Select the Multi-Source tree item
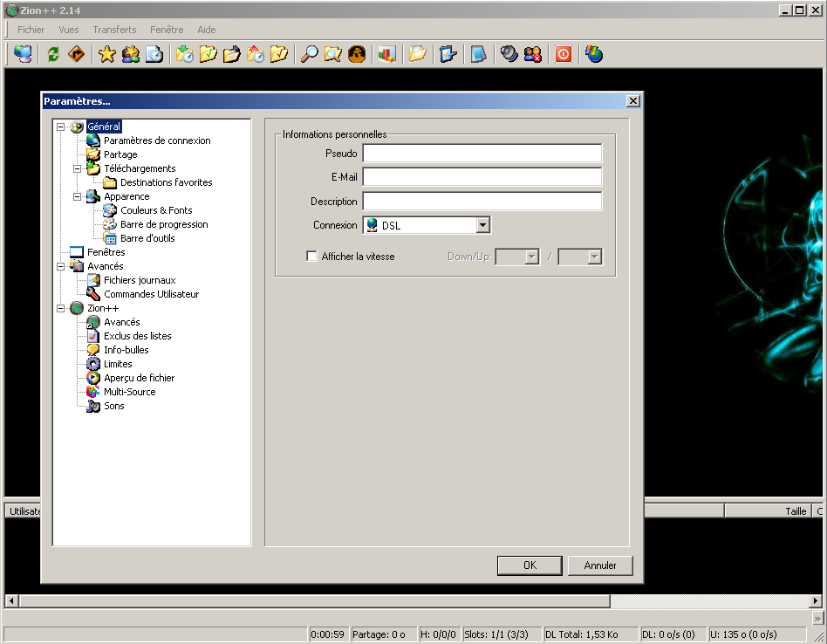The width and height of the screenshot is (827, 644). pos(129,392)
